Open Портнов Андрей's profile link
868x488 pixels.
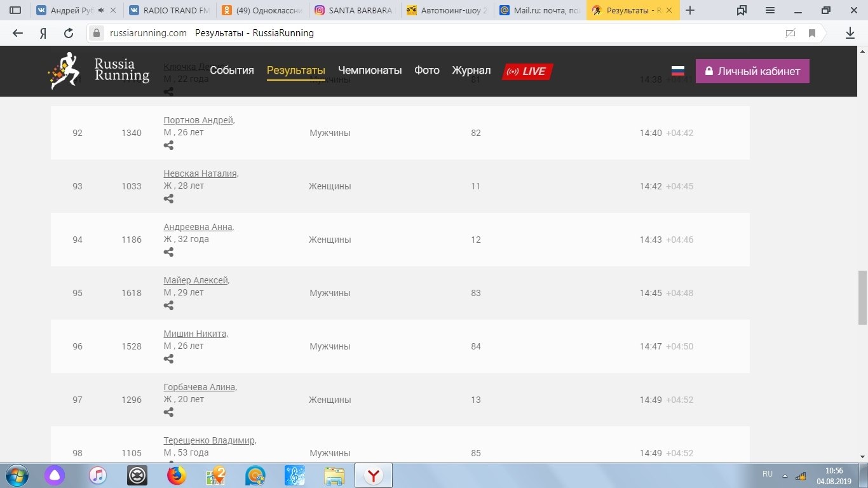tap(199, 120)
